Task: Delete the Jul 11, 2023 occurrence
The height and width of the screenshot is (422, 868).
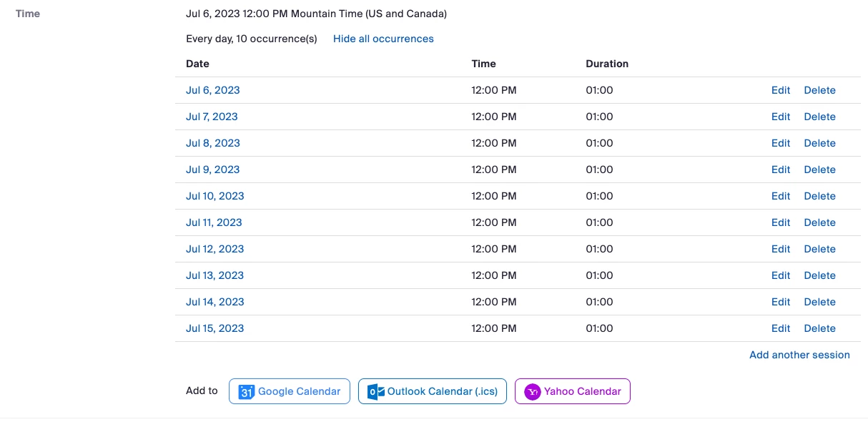Action: (819, 222)
